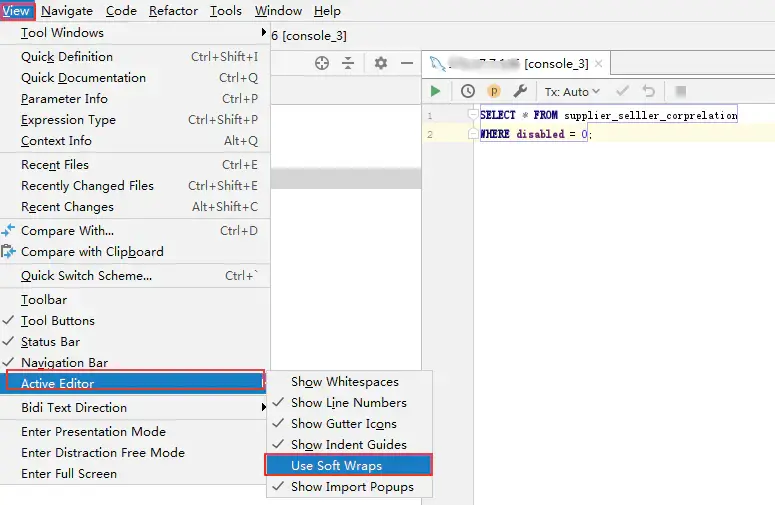Open the panel gear settings icon

pos(381,63)
